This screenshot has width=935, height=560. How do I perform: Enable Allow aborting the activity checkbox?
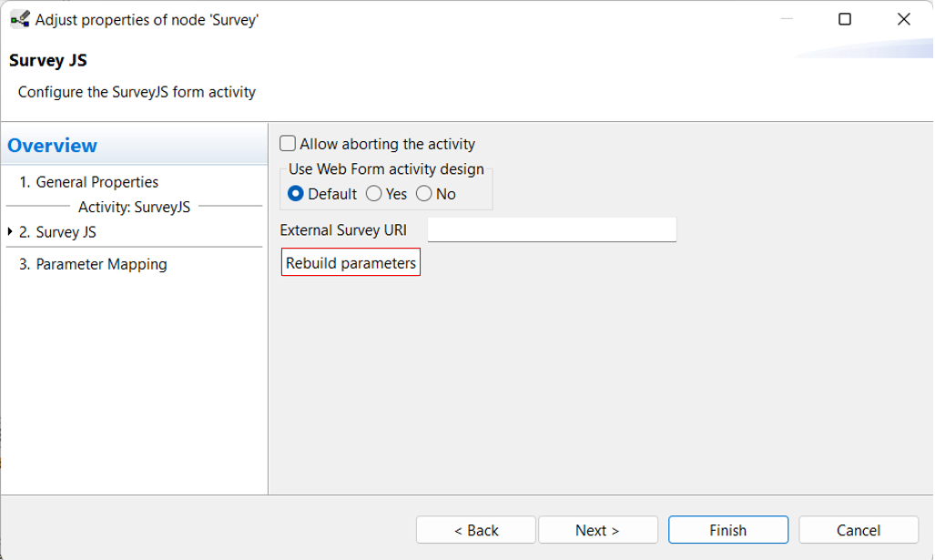point(288,144)
